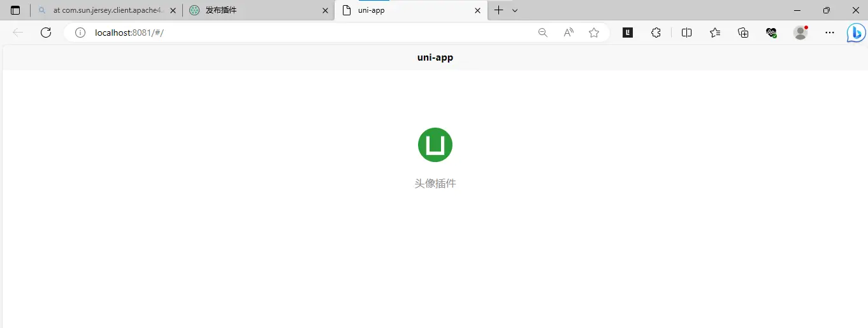Click the 头像插件 label text
Screen dimensions: 868x328
click(435, 183)
